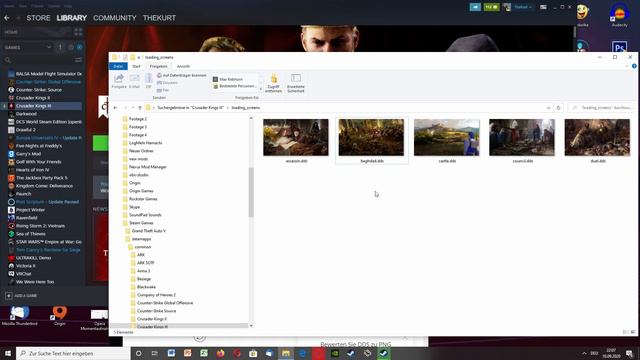Open Windows notification center icon
The width and height of the screenshot is (640, 360).
pos(629,353)
